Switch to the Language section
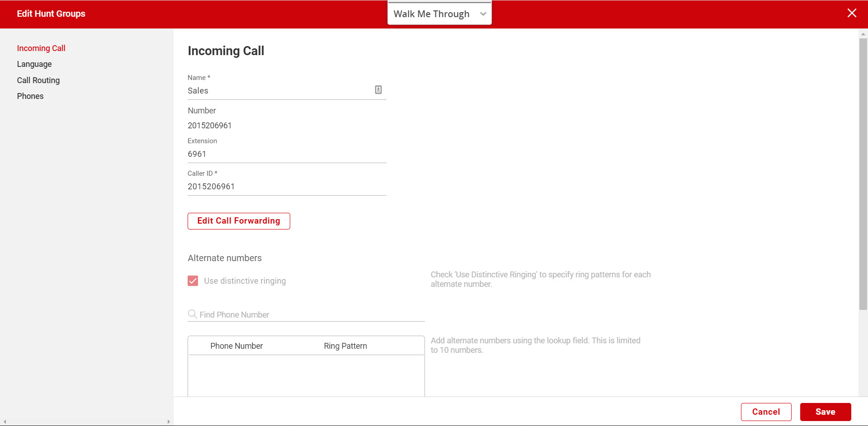Screen dimensions: 868x426 34,64
